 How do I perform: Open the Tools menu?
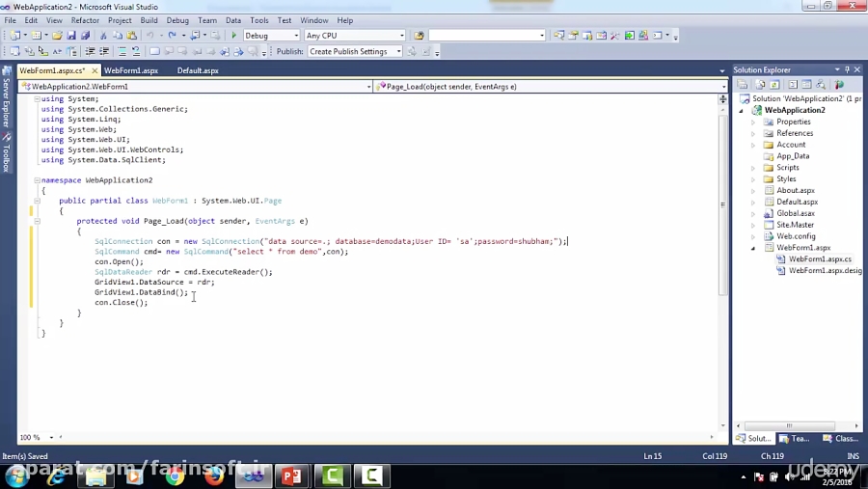click(x=259, y=20)
